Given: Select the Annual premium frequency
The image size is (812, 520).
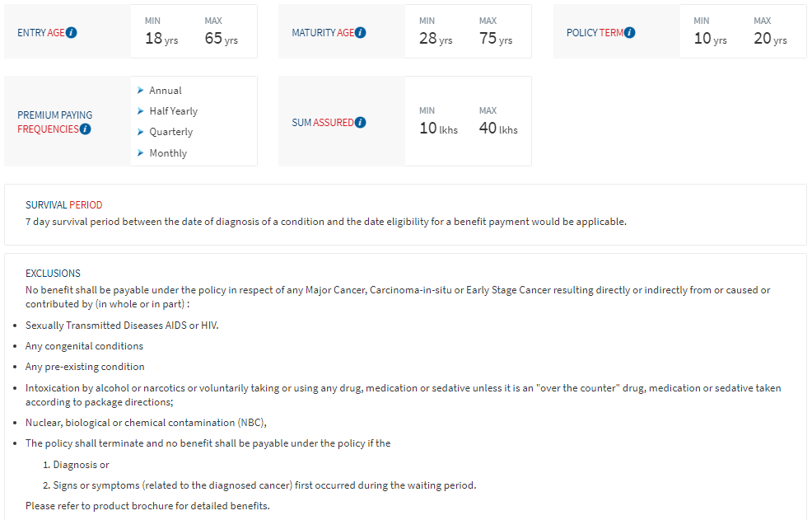Looking at the screenshot, I should 166,91.
